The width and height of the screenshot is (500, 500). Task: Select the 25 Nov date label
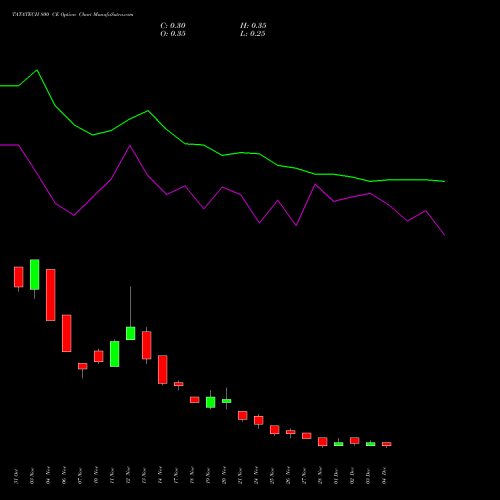(x=272, y=476)
